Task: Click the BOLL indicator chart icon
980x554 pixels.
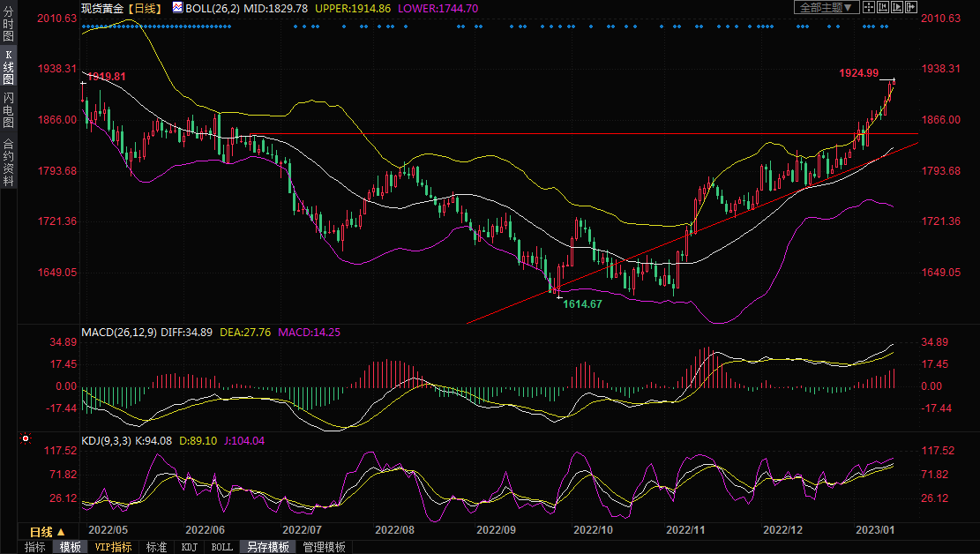Action: (177, 7)
